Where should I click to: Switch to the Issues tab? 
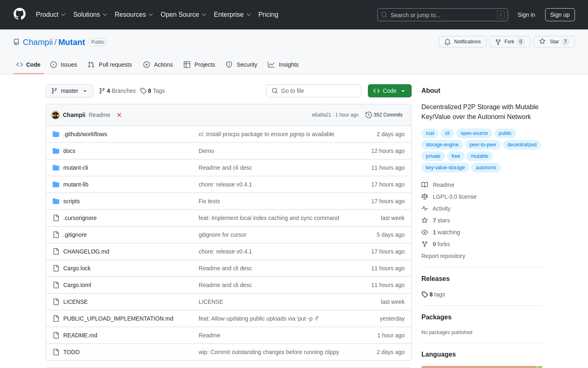[x=64, y=65]
